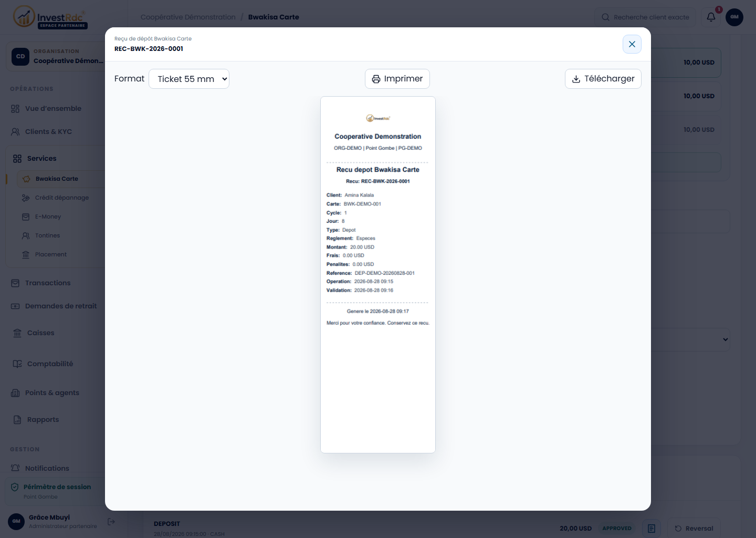Click the Caisses bank icon
The width and height of the screenshot is (756, 538).
(17, 333)
